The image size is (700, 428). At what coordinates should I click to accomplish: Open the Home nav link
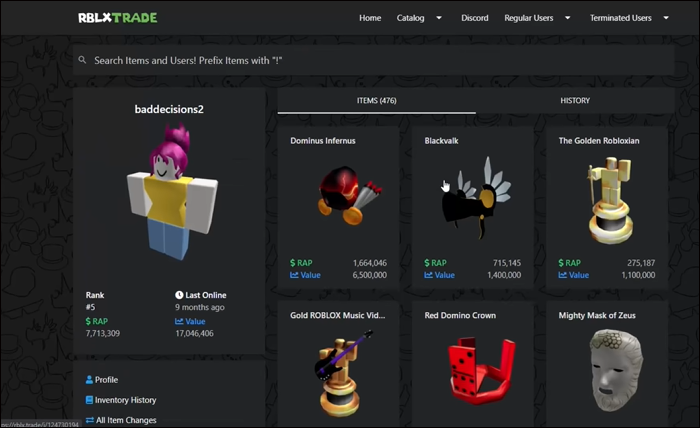pyautogui.click(x=370, y=18)
